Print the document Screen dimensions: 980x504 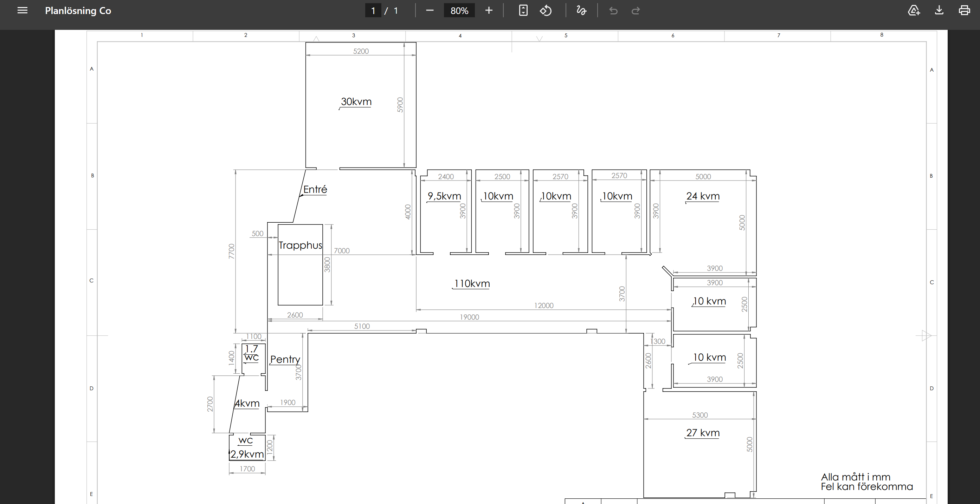pos(964,11)
